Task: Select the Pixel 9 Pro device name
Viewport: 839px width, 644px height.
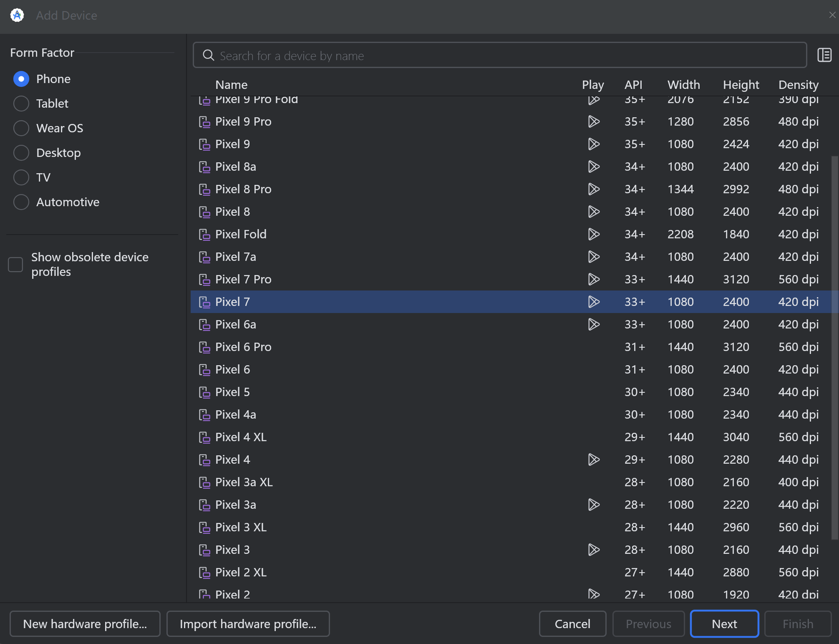Action: (243, 121)
